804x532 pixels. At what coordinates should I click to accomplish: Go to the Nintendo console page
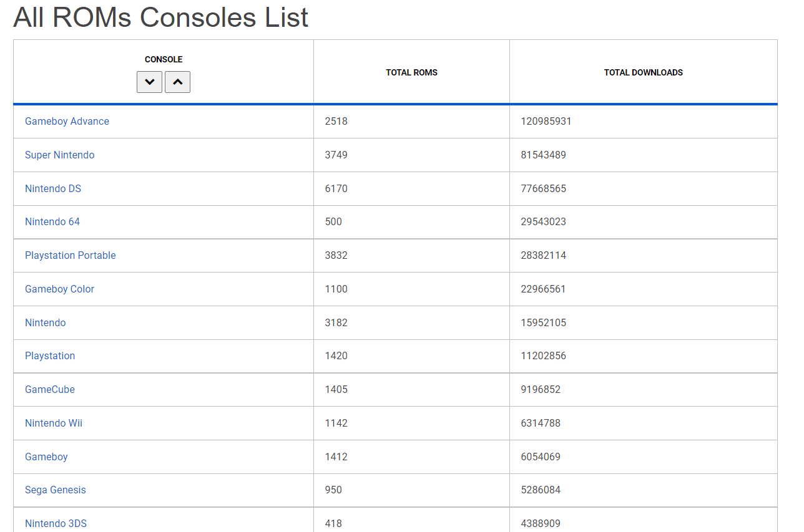(x=46, y=322)
